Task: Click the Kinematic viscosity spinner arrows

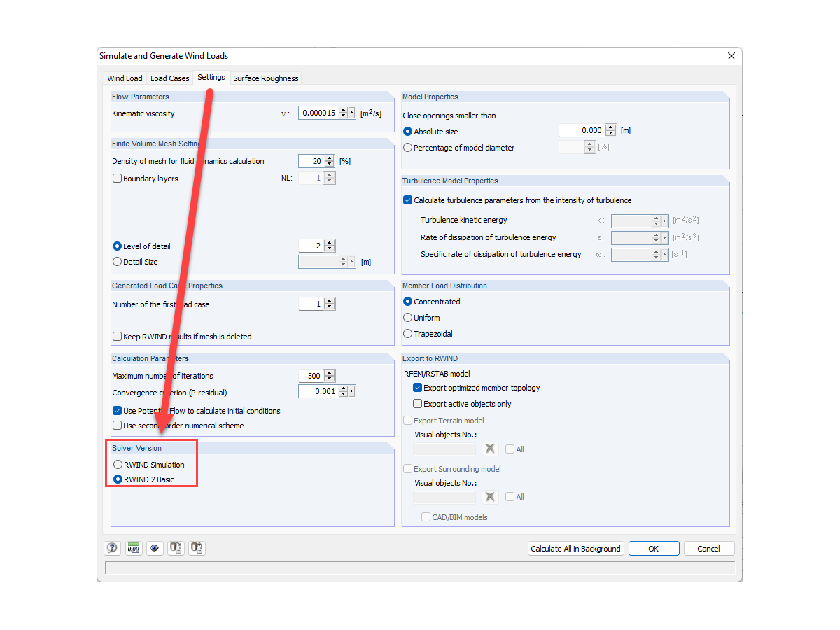Action: 343,113
